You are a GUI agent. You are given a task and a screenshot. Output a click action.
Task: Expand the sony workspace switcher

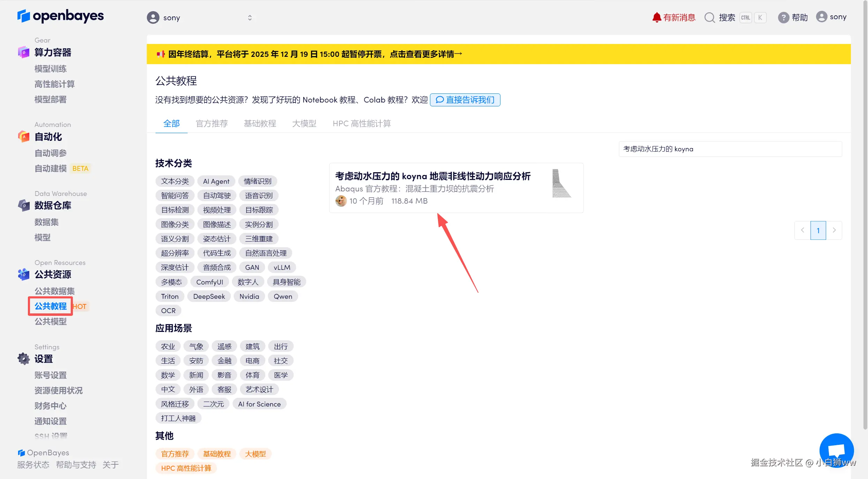[x=250, y=18]
